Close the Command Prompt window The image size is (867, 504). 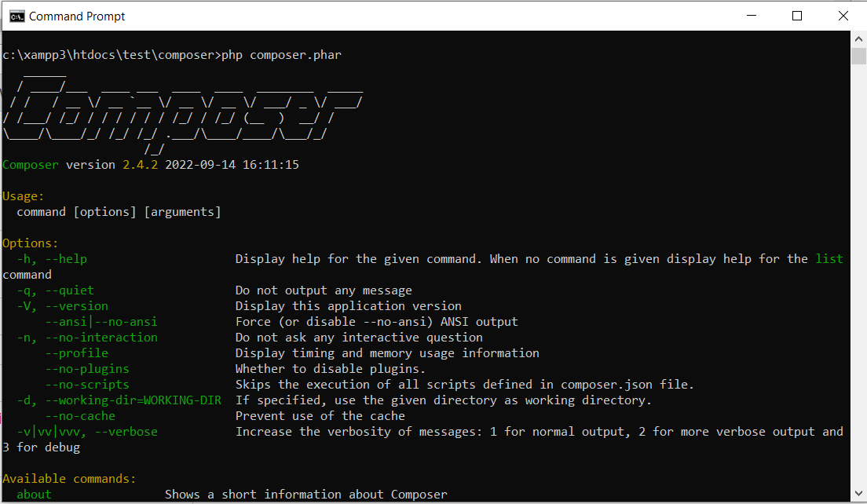(843, 16)
